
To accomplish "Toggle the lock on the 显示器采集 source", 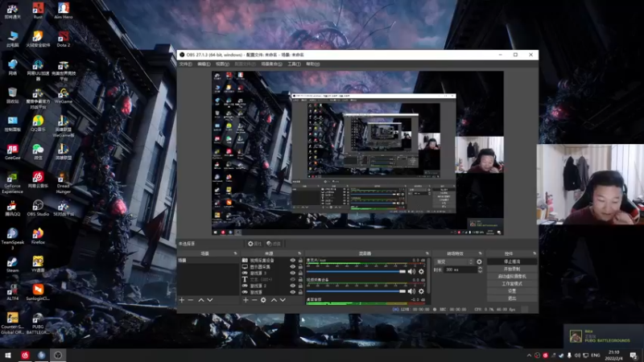I will (x=300, y=267).
